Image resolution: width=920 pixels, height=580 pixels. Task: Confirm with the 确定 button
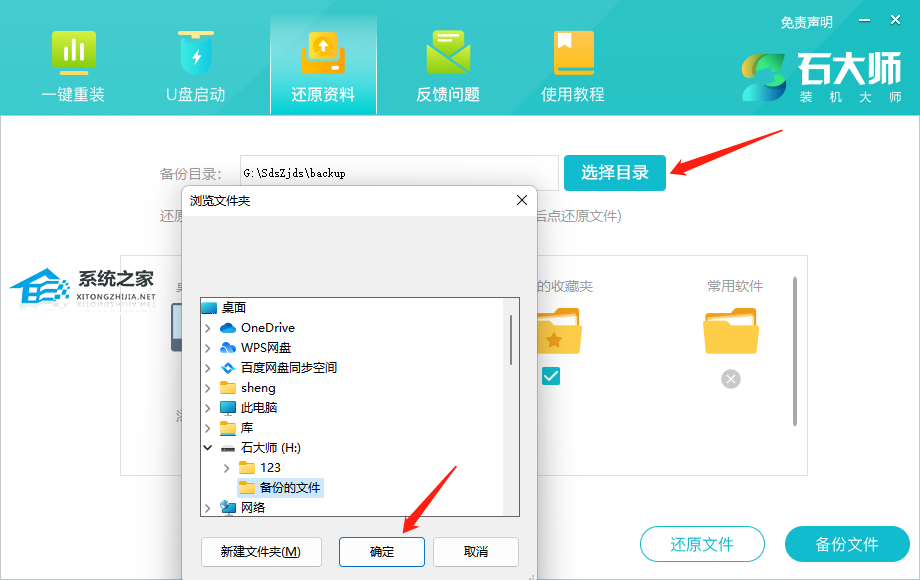click(x=382, y=552)
